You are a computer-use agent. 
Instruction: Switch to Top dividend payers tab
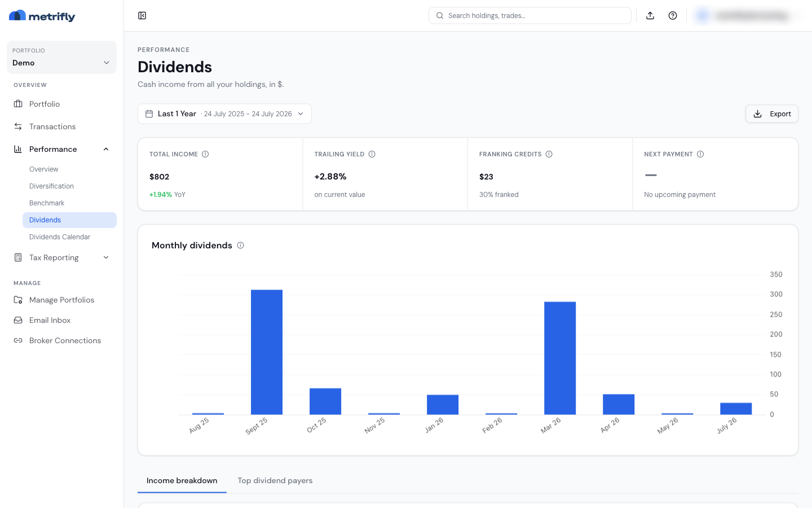pyautogui.click(x=275, y=481)
